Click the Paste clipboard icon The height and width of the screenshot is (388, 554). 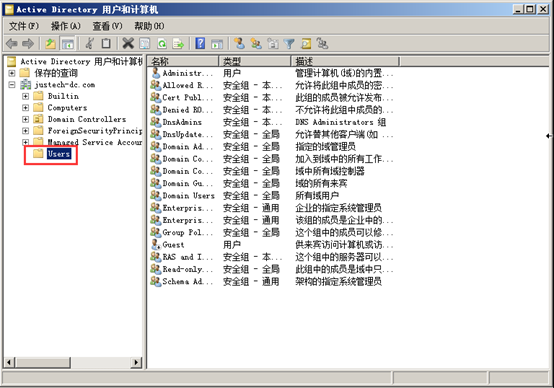[106, 44]
